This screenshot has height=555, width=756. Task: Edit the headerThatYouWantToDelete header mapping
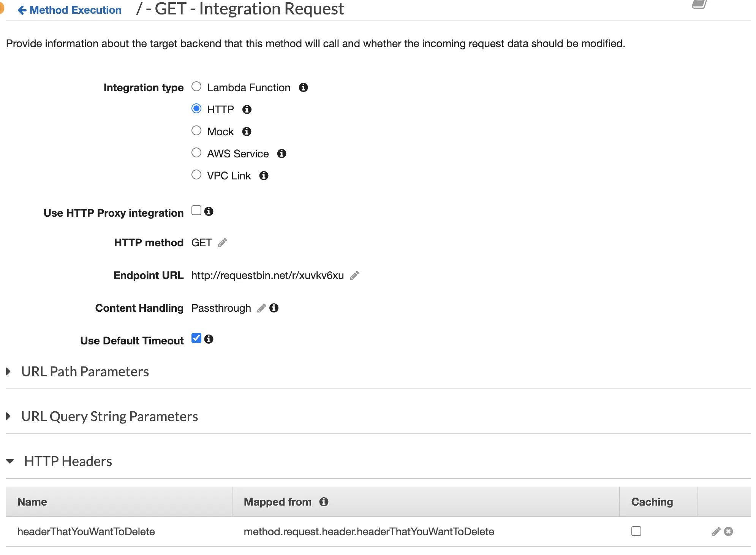pos(716,531)
